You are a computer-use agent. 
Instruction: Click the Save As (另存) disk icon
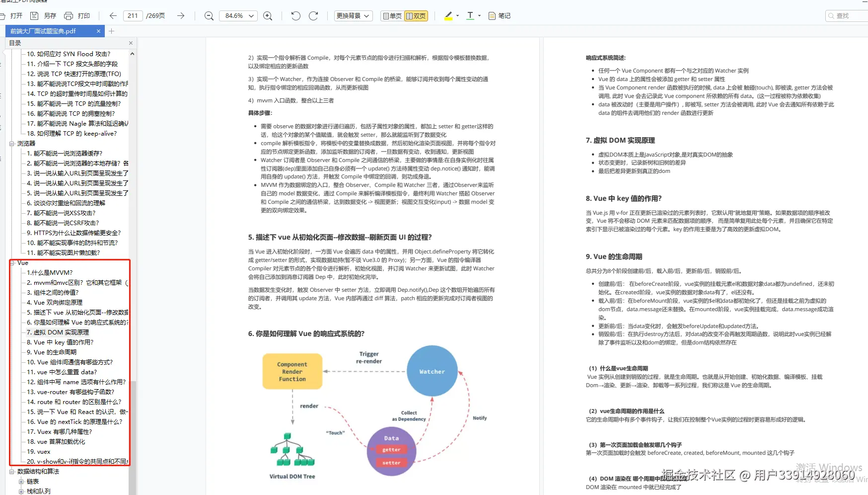click(x=34, y=16)
